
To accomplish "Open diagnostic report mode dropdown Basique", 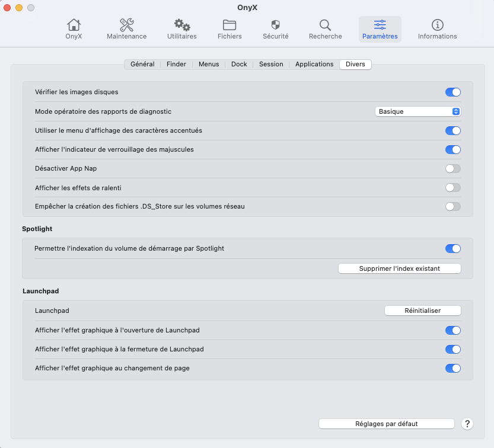I will [x=417, y=111].
